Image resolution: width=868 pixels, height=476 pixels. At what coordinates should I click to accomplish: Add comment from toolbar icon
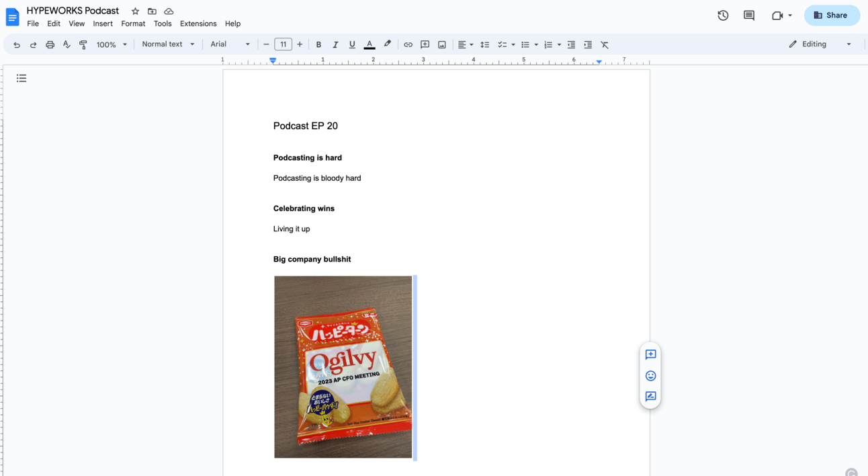[425, 44]
